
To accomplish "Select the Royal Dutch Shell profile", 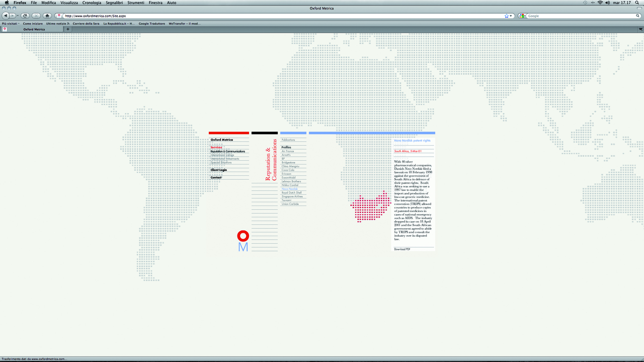I will coord(292,193).
